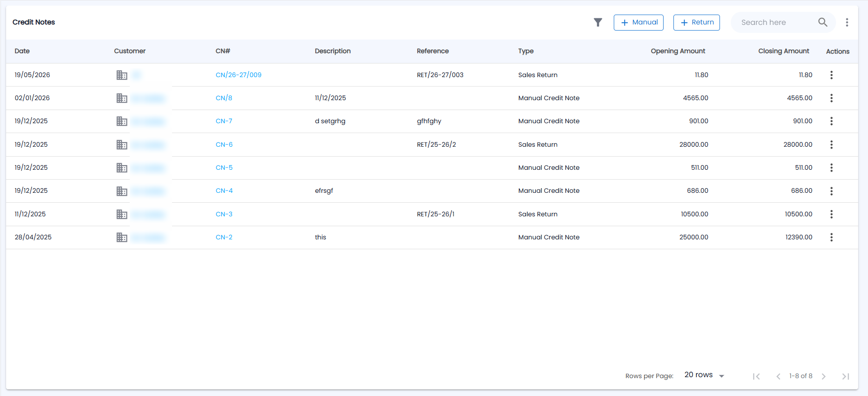
Task: Open actions menu for CN-7 row
Action: point(831,121)
